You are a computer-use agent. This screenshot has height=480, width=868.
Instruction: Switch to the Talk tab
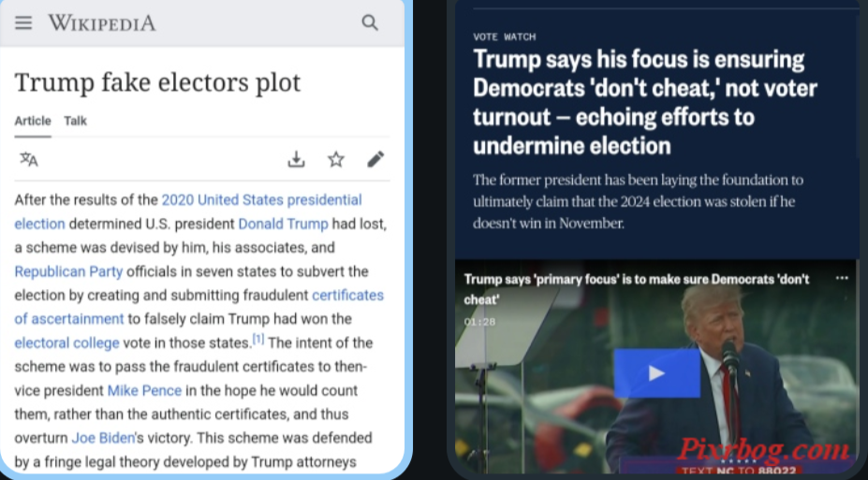(75, 121)
